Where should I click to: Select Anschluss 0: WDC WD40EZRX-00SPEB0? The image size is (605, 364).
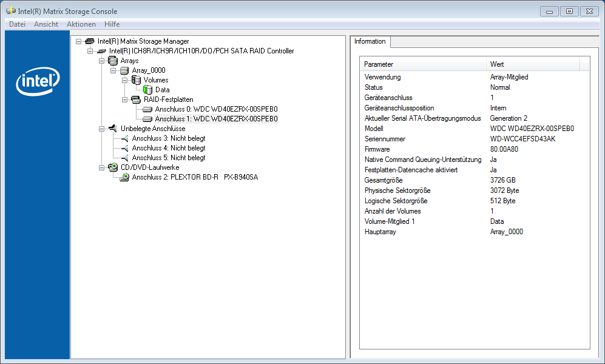pos(216,109)
